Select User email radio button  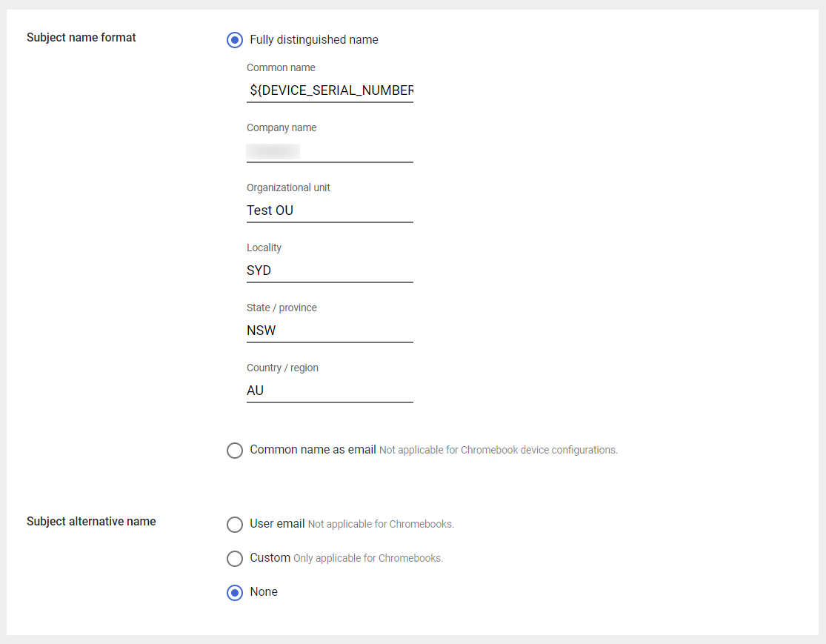pyautogui.click(x=235, y=525)
